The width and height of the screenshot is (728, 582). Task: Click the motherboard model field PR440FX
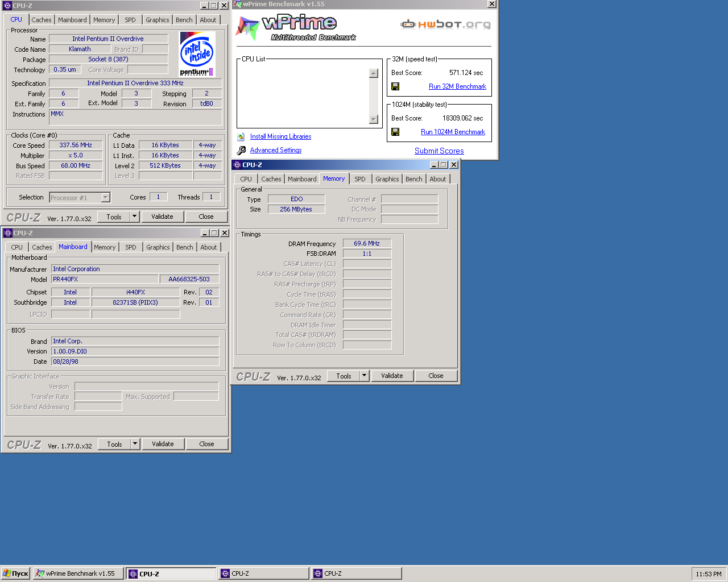point(105,279)
